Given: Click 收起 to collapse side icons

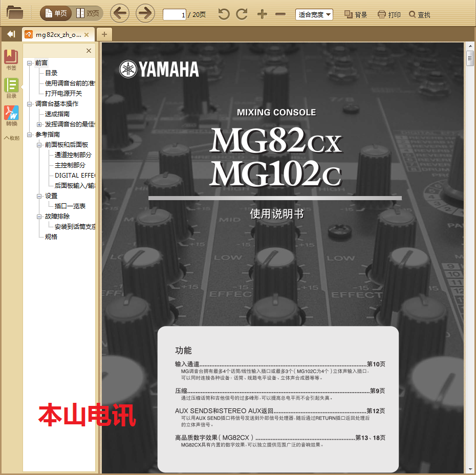Looking at the screenshot, I should [12, 138].
